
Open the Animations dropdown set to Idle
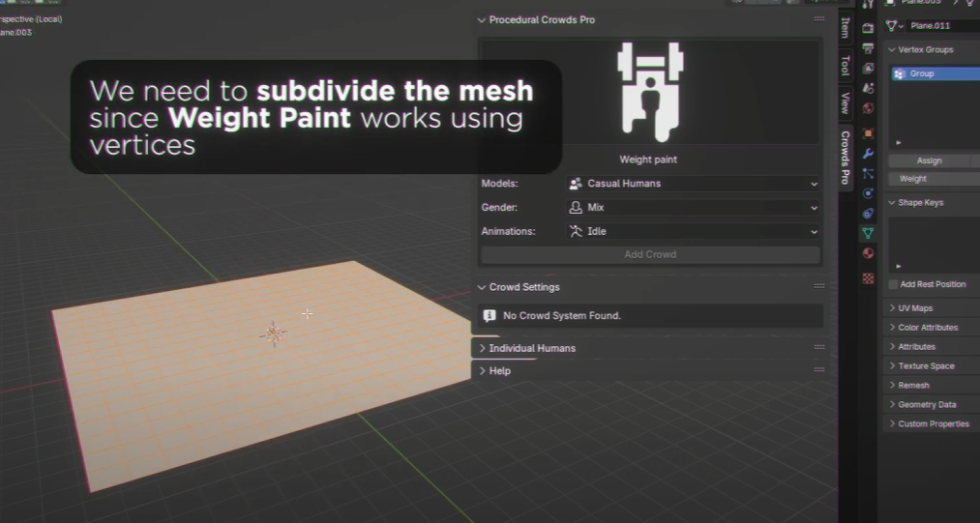click(x=693, y=232)
